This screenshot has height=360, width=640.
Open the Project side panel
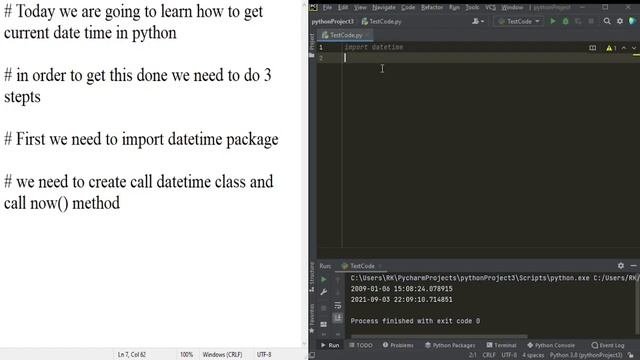312,46
